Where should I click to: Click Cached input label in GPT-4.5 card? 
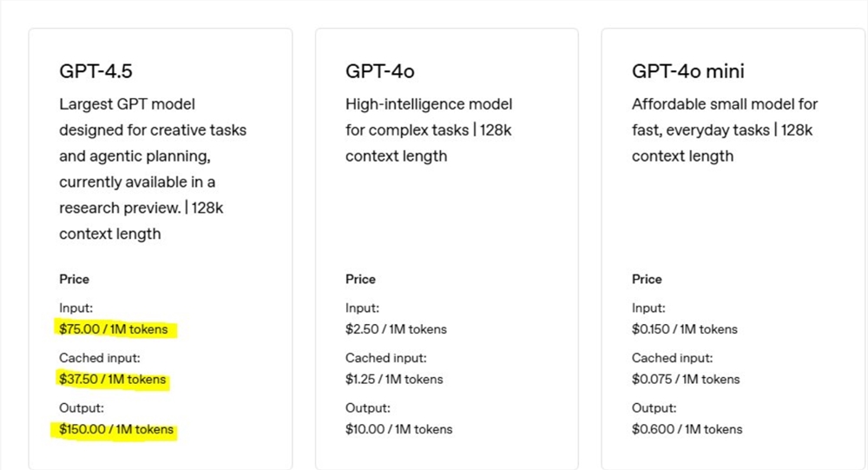99,358
